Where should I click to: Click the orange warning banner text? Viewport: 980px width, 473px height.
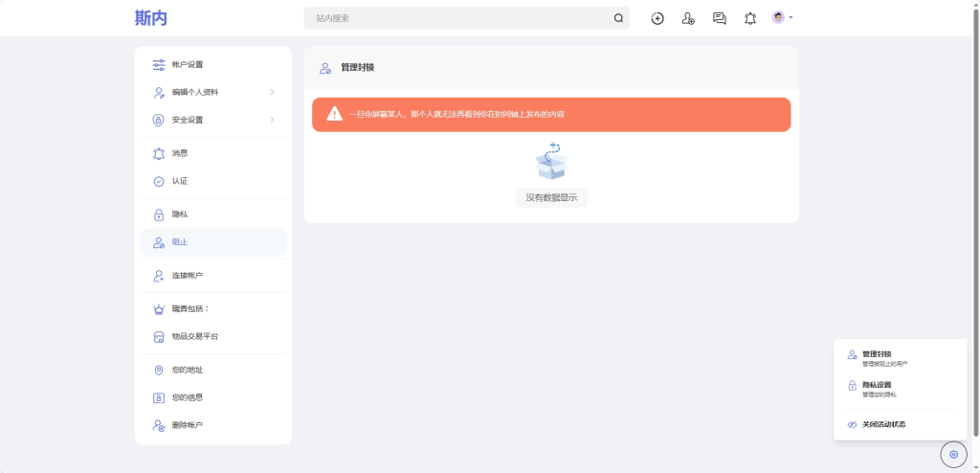click(x=457, y=115)
